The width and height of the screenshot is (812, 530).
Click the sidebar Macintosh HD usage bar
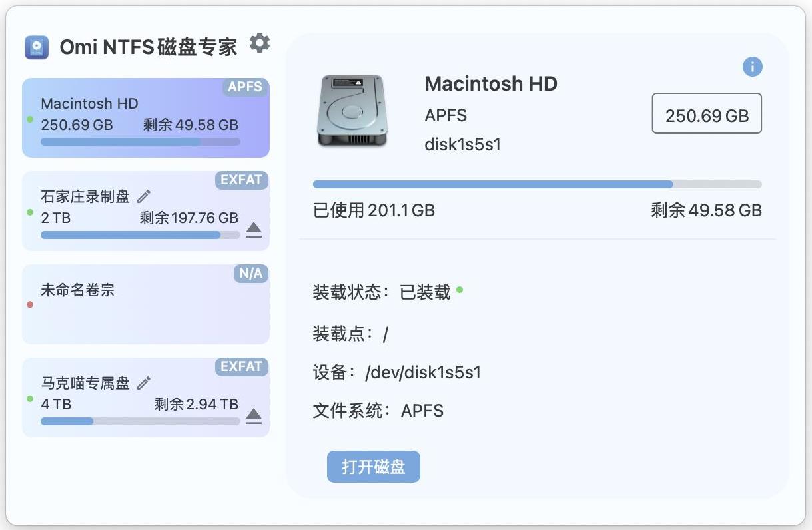pos(141,142)
